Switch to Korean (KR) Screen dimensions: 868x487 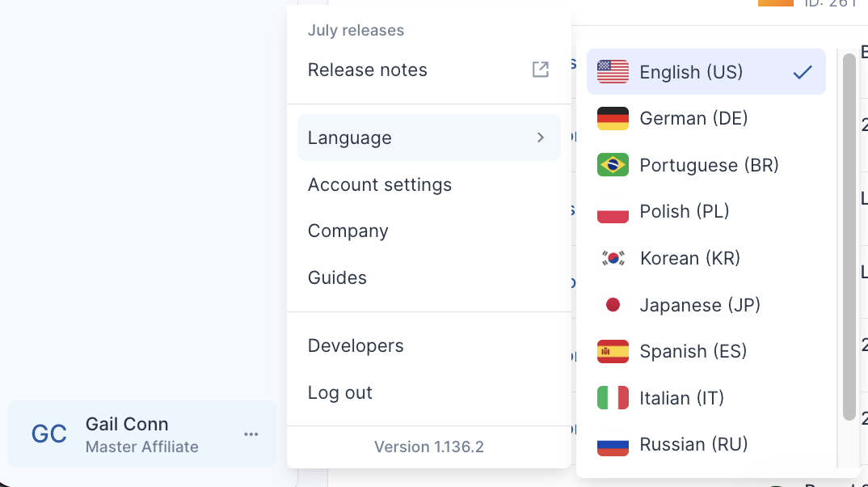pyautogui.click(x=706, y=258)
